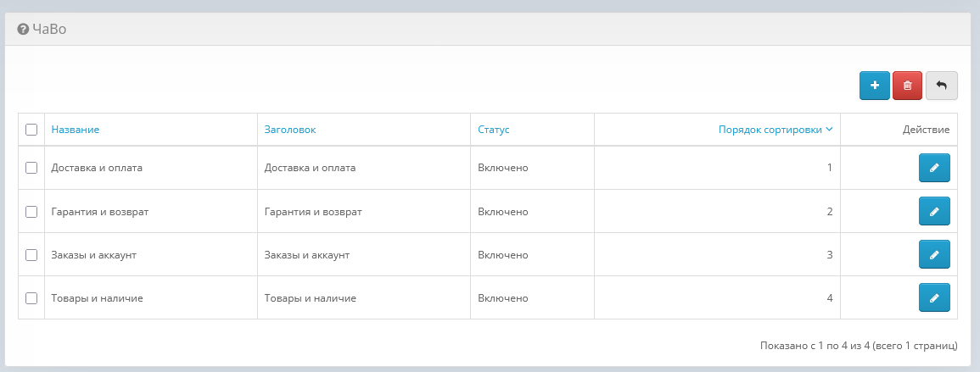This screenshot has width=980, height=372.
Task: Click the red trash delete button
Action: click(907, 86)
